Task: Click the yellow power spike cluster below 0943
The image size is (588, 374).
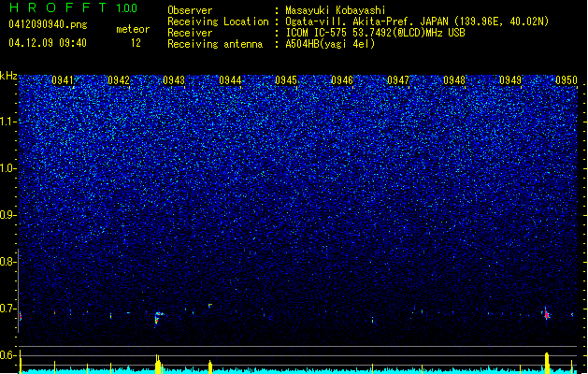Action: [158, 364]
